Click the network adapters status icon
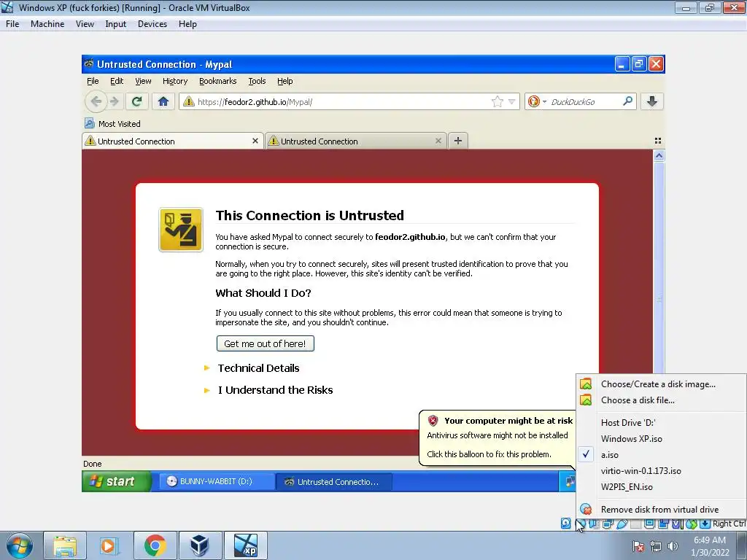 click(x=608, y=524)
